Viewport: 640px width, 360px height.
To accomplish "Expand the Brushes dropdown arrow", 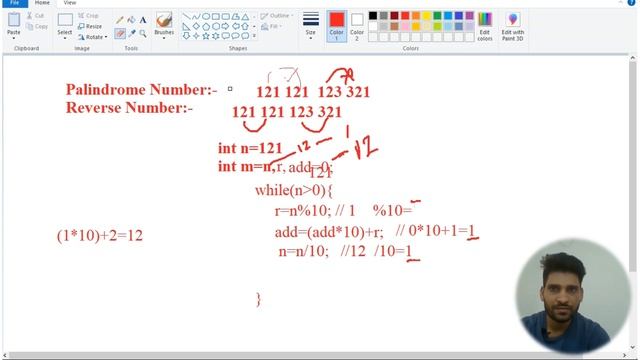I will (x=164, y=38).
